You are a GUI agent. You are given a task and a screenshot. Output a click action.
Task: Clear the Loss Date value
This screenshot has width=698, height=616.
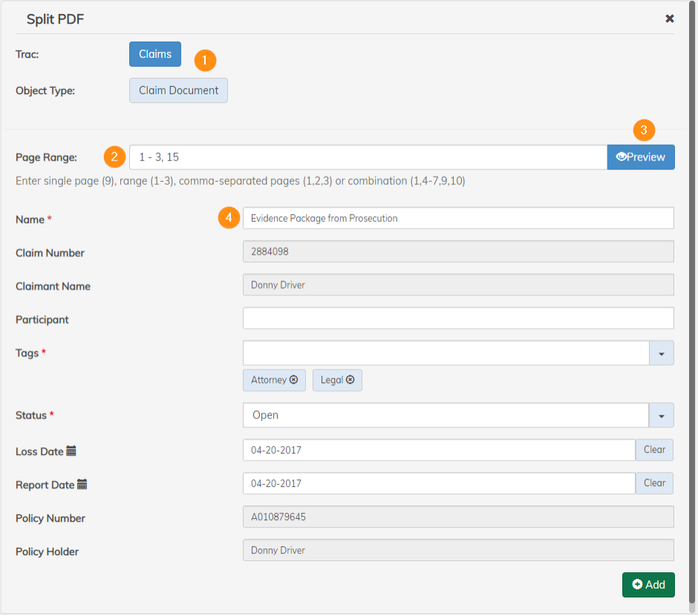[x=654, y=450]
